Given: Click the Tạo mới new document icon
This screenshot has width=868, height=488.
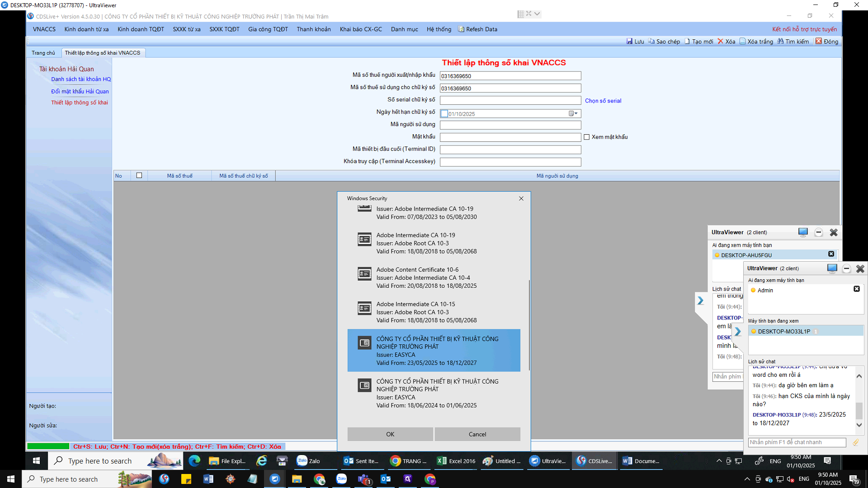Looking at the screenshot, I should click(x=687, y=41).
